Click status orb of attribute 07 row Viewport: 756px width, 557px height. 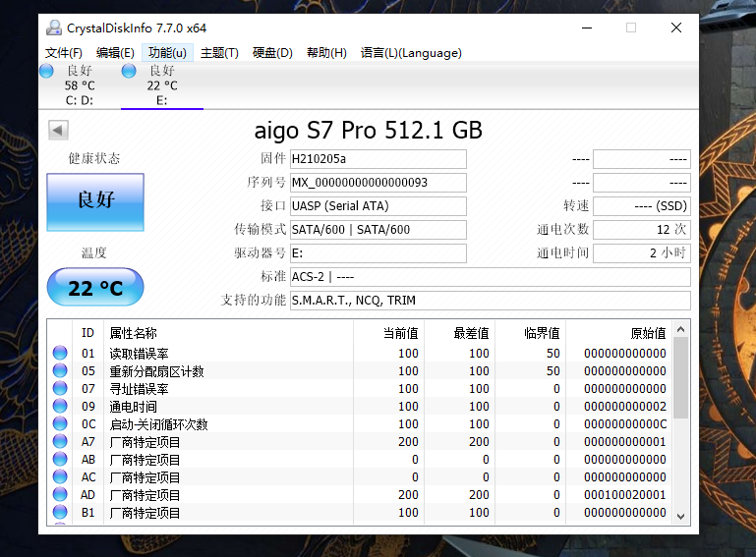point(60,388)
